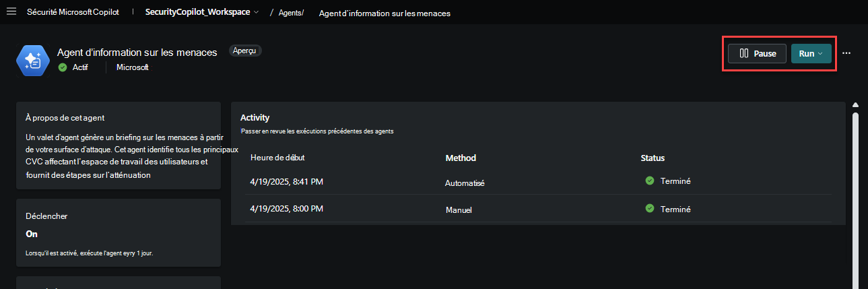The width and height of the screenshot is (868, 289).
Task: Click the green Actif status checkmark
Action: (x=63, y=67)
